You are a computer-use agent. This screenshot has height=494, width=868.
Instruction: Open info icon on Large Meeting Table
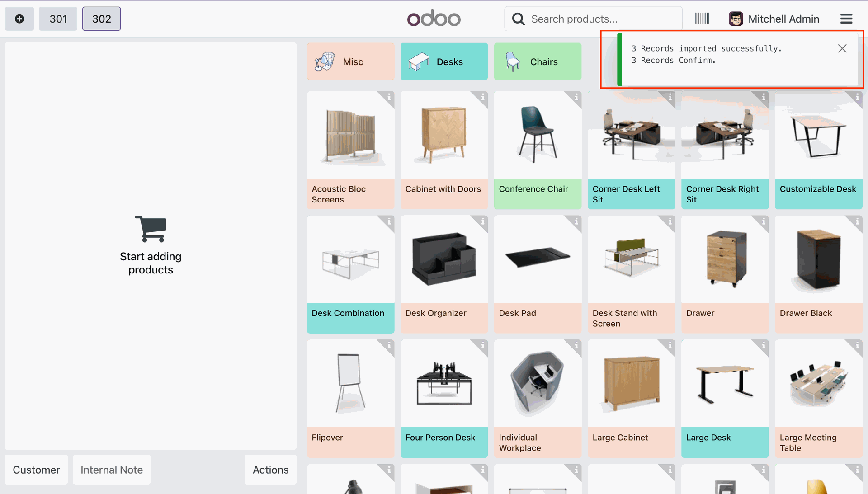pos(857,346)
